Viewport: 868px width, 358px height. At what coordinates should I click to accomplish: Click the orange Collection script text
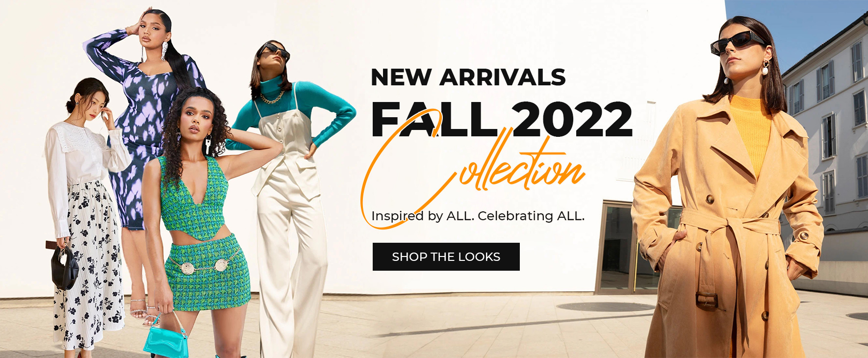(x=473, y=169)
